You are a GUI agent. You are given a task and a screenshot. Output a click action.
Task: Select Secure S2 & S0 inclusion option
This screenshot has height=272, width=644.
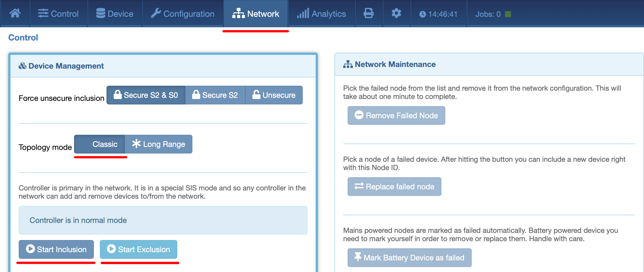(x=146, y=95)
